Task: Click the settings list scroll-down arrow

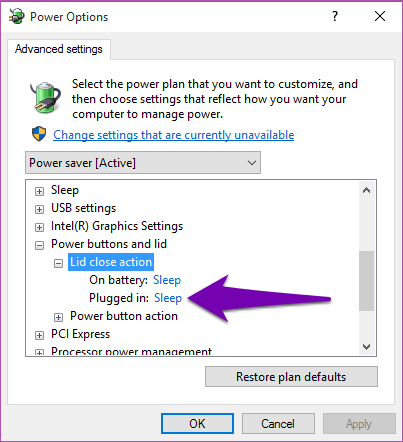Action: (367, 347)
